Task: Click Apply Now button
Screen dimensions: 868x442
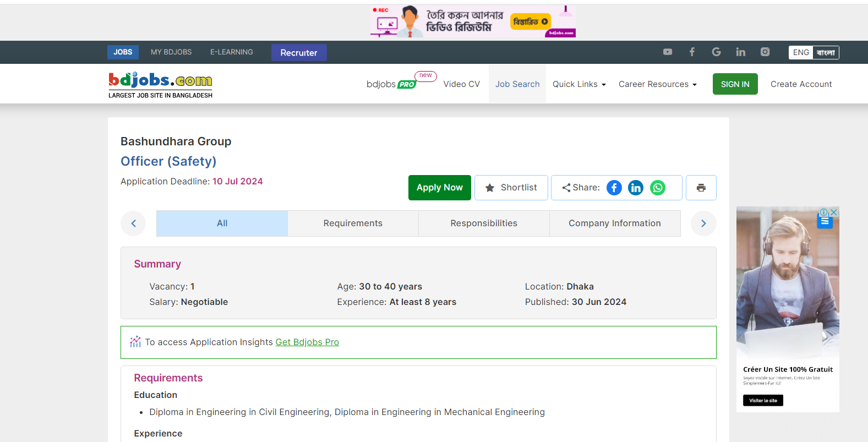Action: point(440,188)
